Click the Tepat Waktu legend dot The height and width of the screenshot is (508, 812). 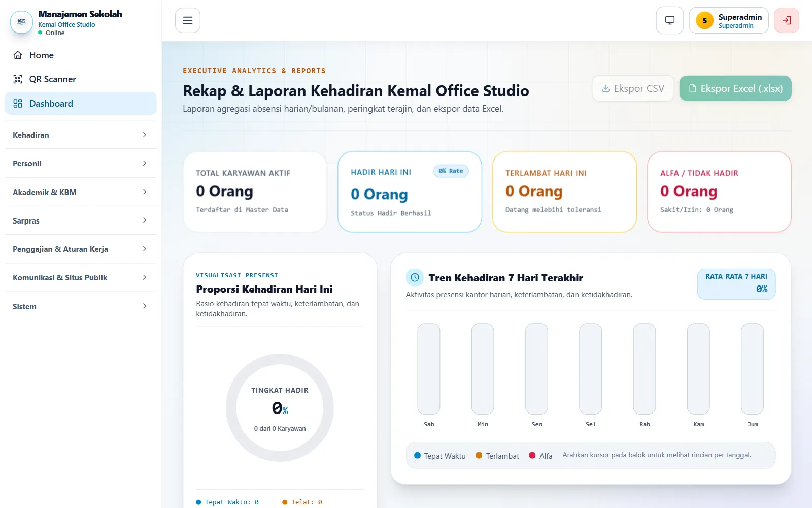tap(417, 455)
